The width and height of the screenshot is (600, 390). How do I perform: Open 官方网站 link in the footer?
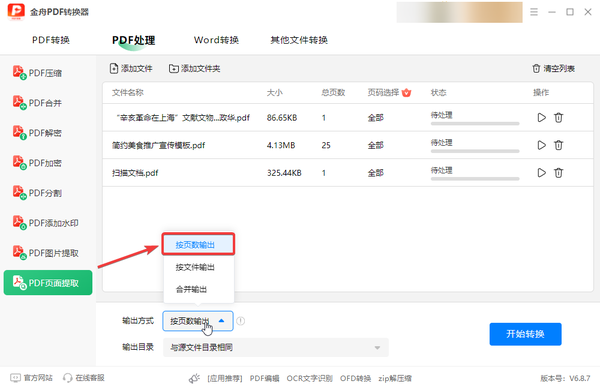click(31, 378)
